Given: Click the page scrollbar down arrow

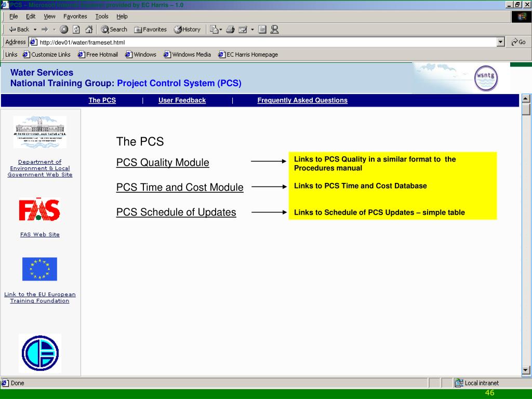Looking at the screenshot, I should (x=526, y=370).
